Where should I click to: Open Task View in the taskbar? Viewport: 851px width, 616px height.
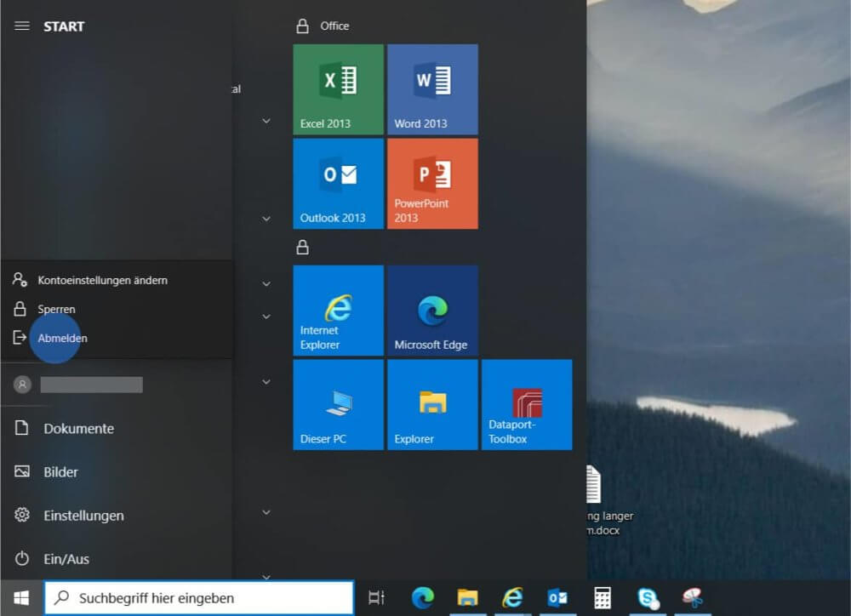point(376,598)
